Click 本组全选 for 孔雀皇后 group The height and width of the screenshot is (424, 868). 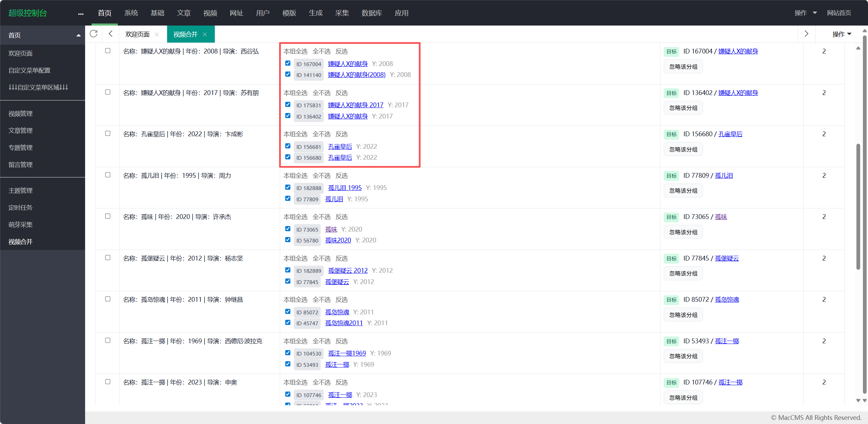(x=295, y=134)
